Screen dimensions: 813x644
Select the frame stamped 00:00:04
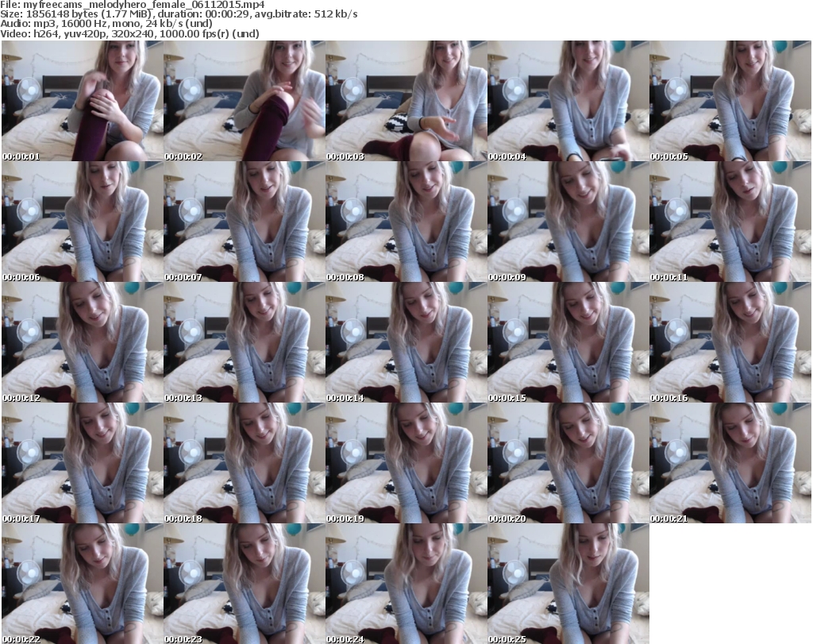pyautogui.click(x=568, y=101)
